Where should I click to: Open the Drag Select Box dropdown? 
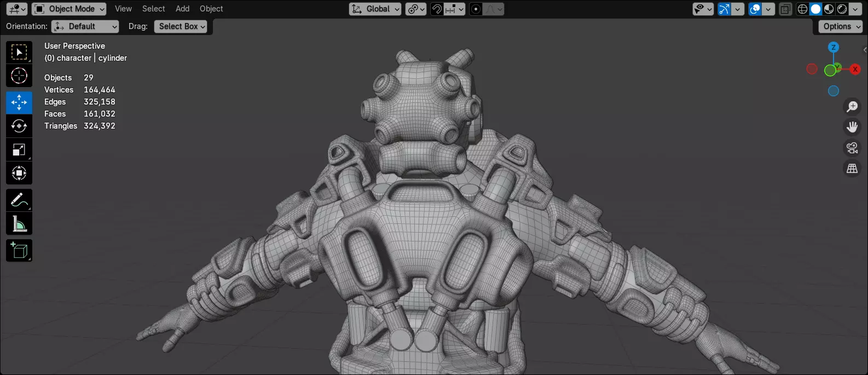[181, 26]
